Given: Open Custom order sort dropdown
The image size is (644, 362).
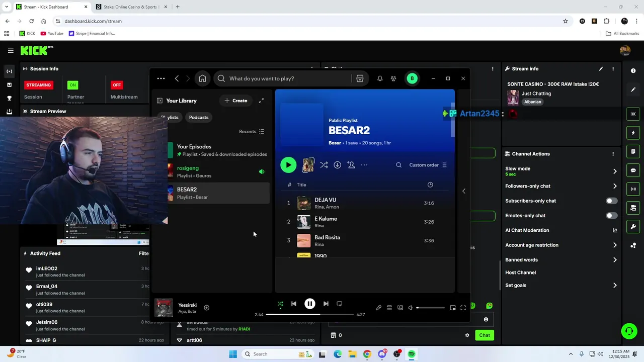Looking at the screenshot, I should click(x=428, y=165).
